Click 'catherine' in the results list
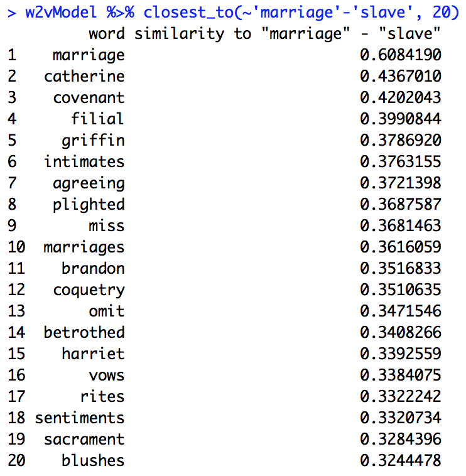 [x=84, y=77]
